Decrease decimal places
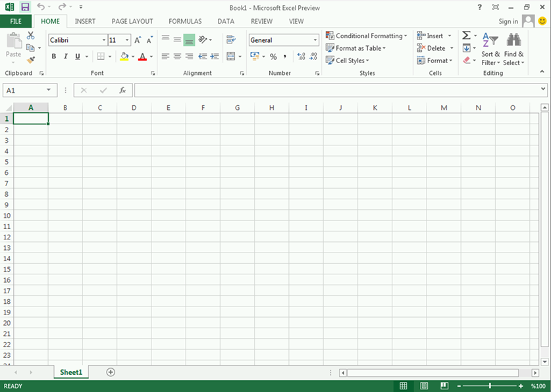This screenshot has width=551, height=392. [x=313, y=56]
